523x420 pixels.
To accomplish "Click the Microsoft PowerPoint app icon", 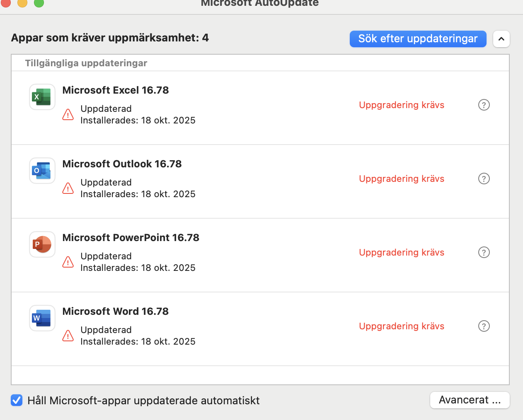I will pos(42,244).
